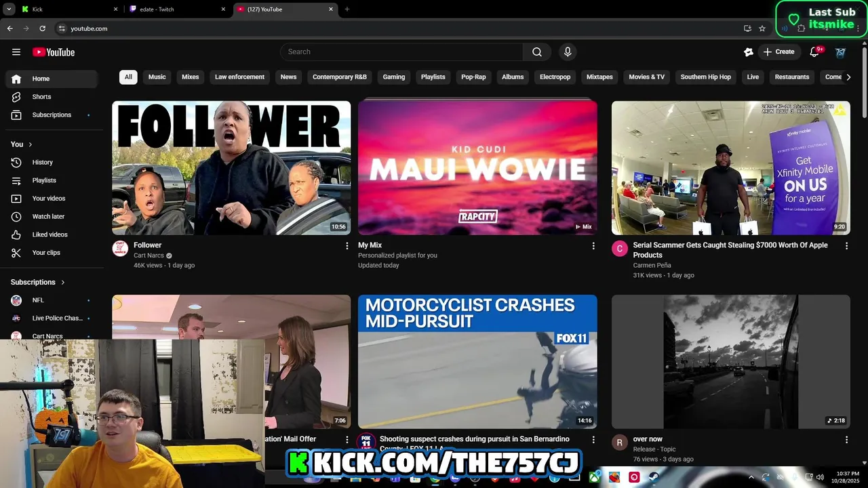This screenshot has width=868, height=488.
Task: Open the Cart Narcs channel avatar
Action: [x=120, y=249]
